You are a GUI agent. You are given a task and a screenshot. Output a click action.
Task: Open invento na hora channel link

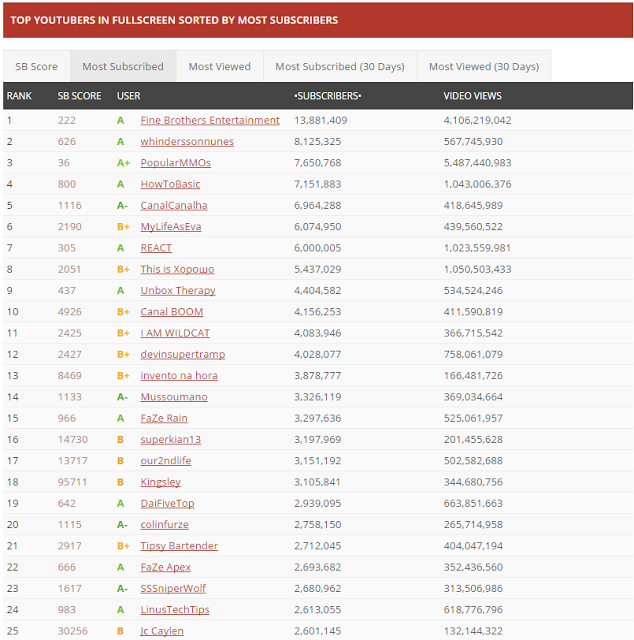pos(179,376)
